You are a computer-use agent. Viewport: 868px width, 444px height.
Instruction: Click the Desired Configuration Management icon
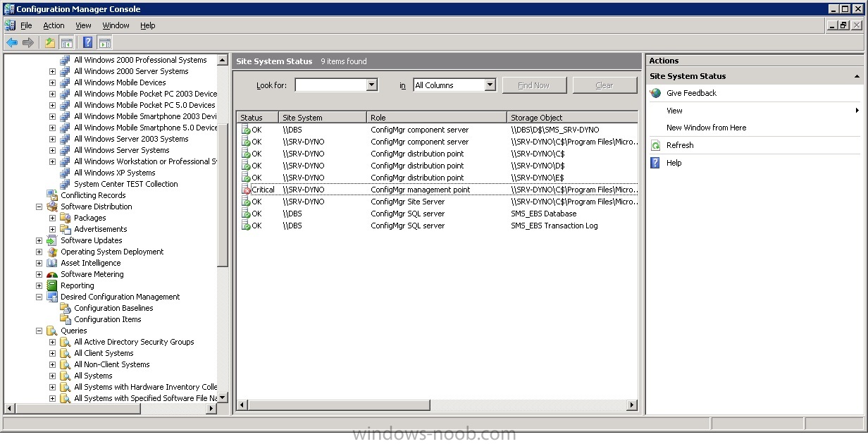pos(52,297)
